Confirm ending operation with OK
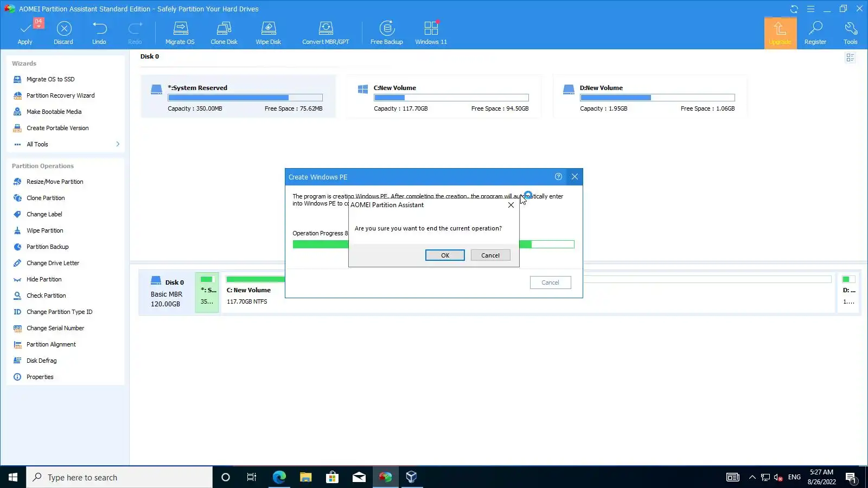868x488 pixels. click(445, 255)
